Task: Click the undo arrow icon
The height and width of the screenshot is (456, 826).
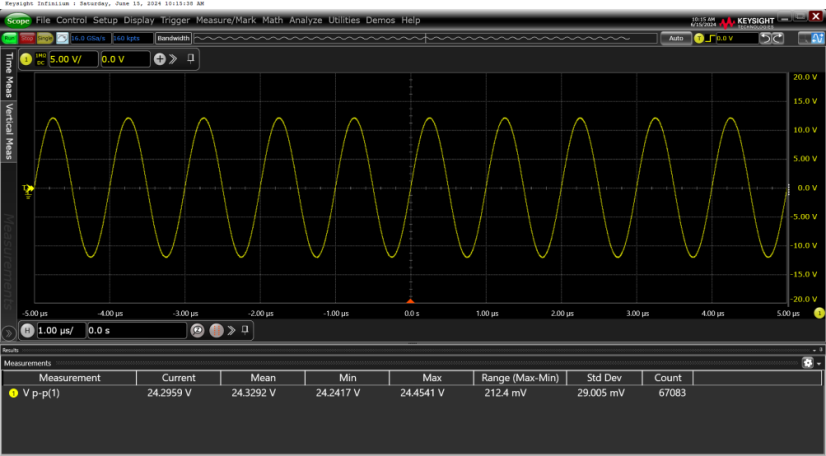Action: click(765, 38)
